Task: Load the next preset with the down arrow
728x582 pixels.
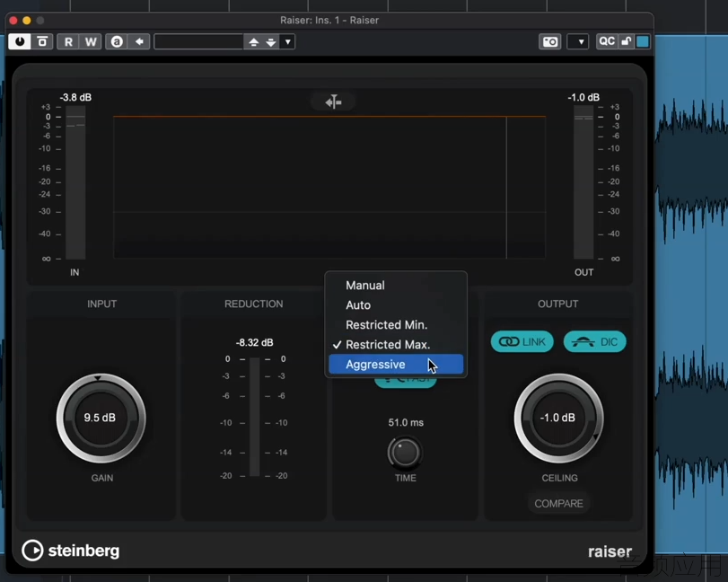Action: pyautogui.click(x=271, y=42)
